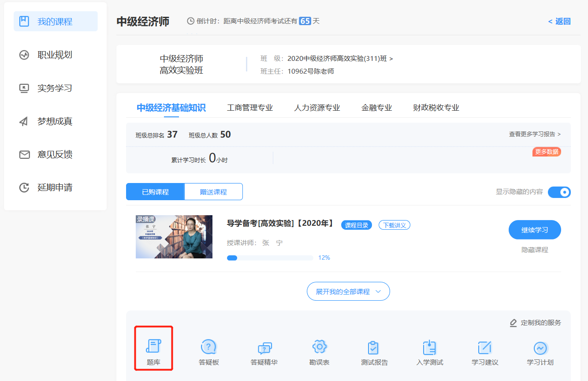Viewport: 588px width, 381px height.
Task: Switch to 赠送课程 courses
Action: (213, 191)
